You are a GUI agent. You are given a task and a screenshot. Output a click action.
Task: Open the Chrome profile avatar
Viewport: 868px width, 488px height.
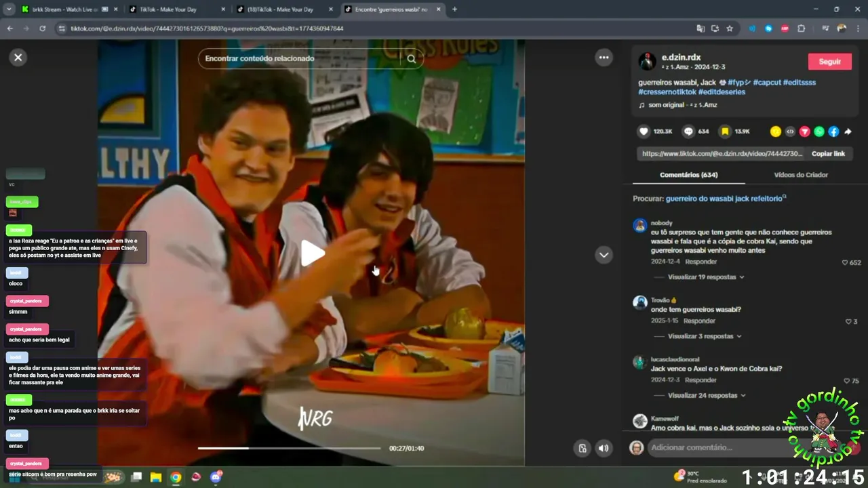pyautogui.click(x=842, y=28)
